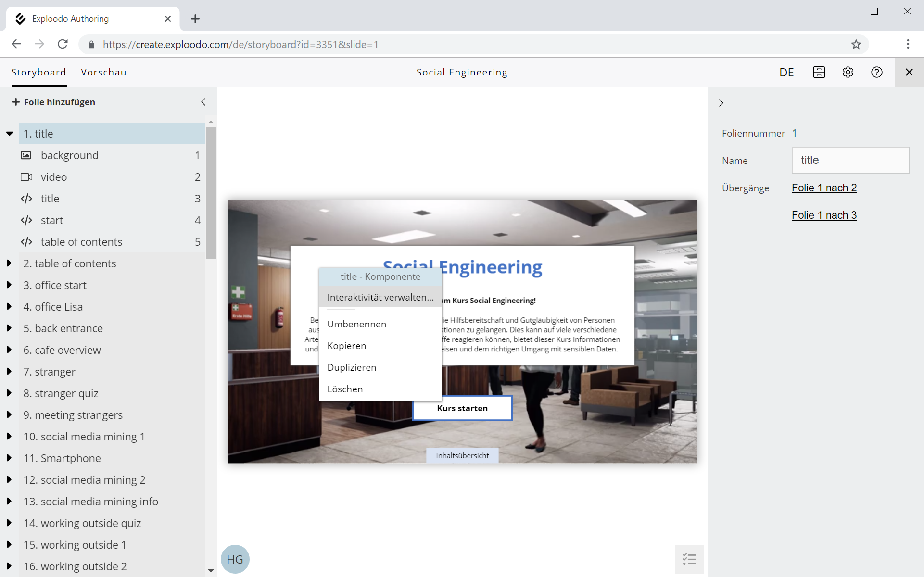Click the Name input field

click(x=850, y=160)
